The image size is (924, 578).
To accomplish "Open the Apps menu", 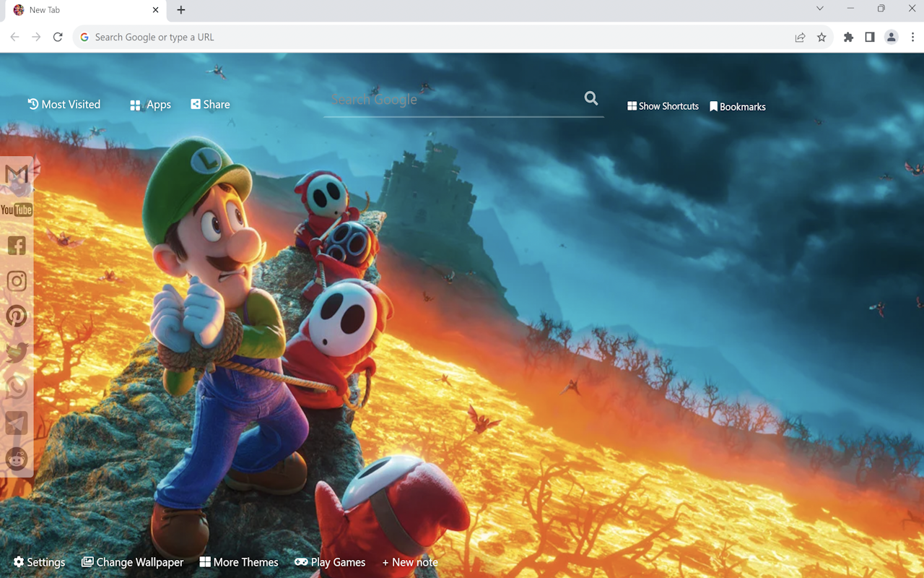I will (150, 105).
